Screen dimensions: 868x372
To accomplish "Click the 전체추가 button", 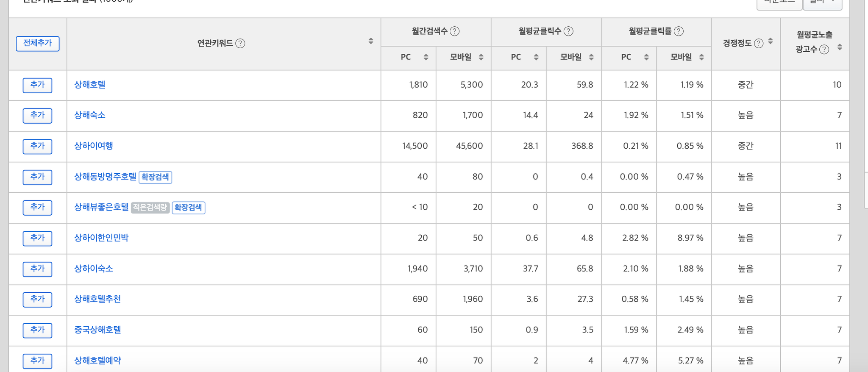I will point(38,43).
